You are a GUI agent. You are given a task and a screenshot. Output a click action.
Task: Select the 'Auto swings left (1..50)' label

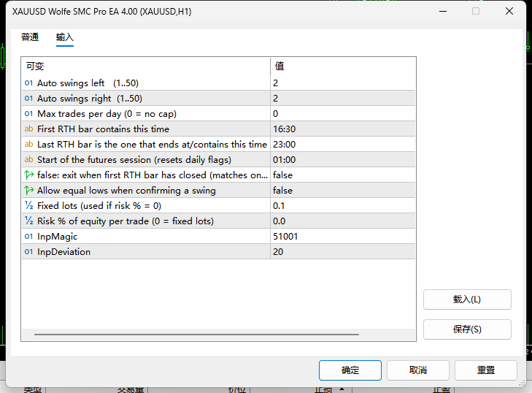click(88, 83)
